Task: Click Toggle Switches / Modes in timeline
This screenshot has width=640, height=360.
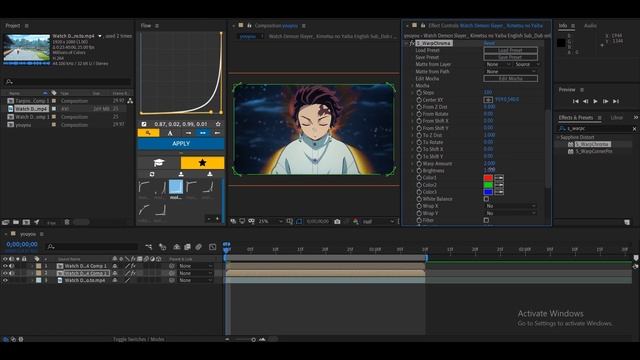Action: click(x=139, y=339)
